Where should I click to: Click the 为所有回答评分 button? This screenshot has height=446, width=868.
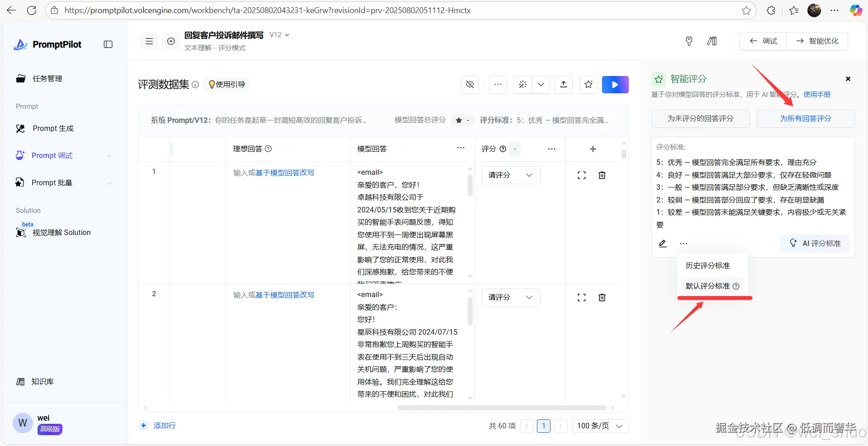click(805, 118)
